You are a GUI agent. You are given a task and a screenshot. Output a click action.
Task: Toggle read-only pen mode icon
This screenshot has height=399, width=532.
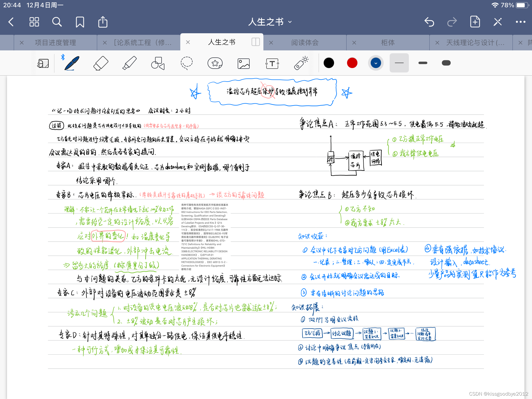(497, 22)
